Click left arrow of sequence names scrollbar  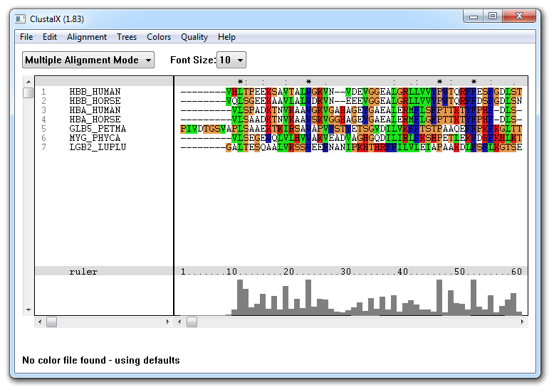coord(39,322)
